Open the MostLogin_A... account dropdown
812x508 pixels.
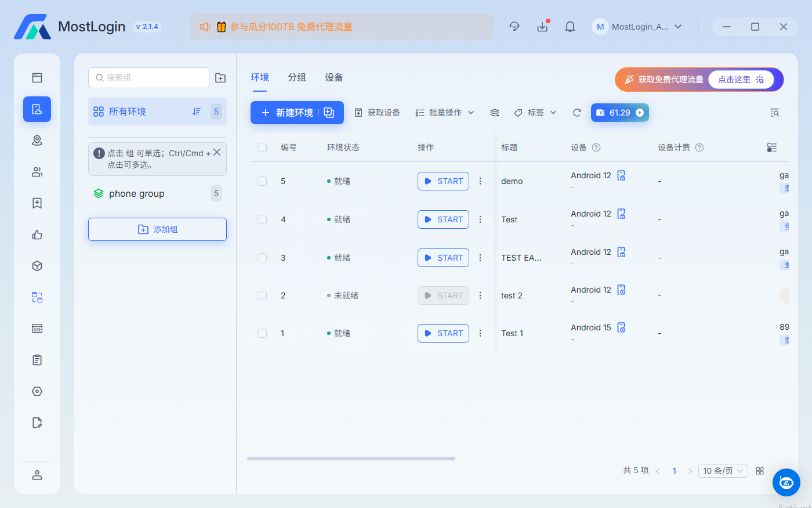point(637,27)
